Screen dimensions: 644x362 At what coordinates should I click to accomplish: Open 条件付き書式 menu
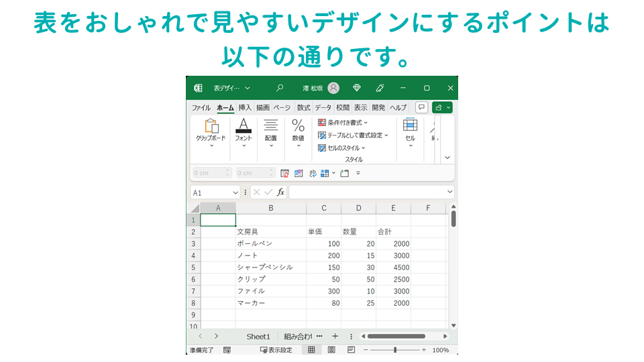(x=343, y=122)
